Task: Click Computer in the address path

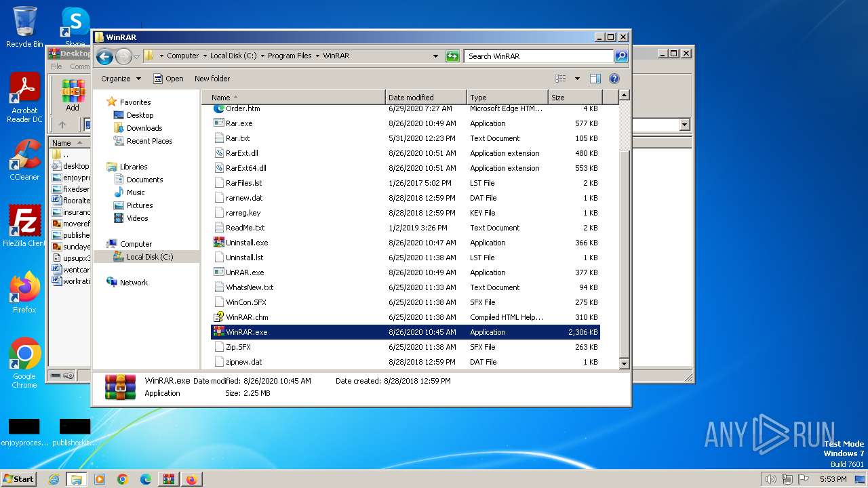Action: click(x=183, y=56)
